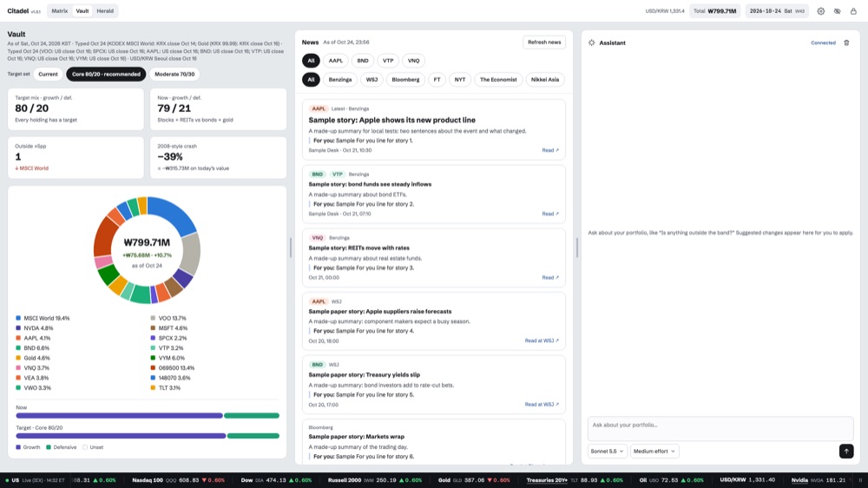The height and width of the screenshot is (488, 868).
Task: Click Treasuries 20Y+ in ticker bar
Action: tap(575, 480)
